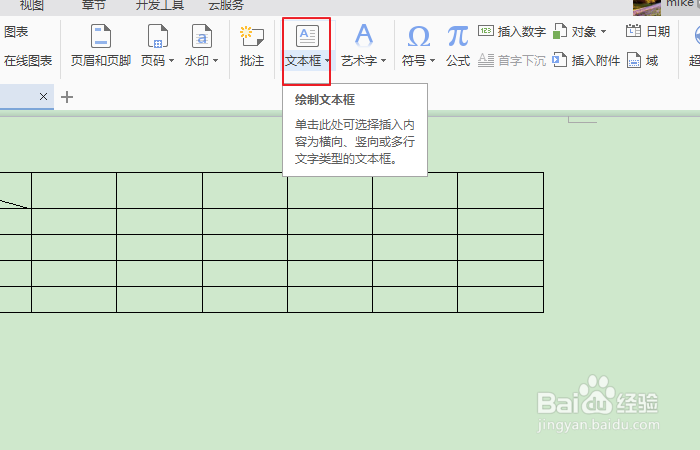
Task: Open the Cloud Services (云服务) tab
Action: [x=226, y=5]
